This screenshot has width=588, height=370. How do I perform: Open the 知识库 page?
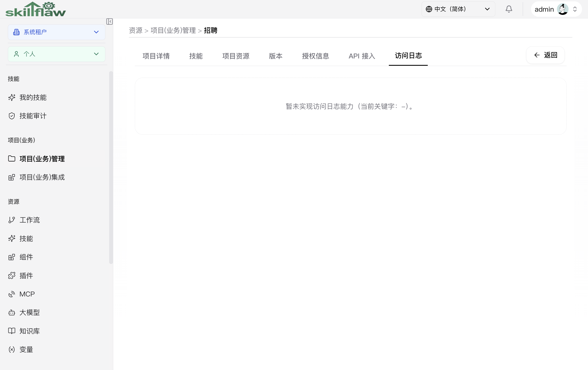[x=56, y=331]
